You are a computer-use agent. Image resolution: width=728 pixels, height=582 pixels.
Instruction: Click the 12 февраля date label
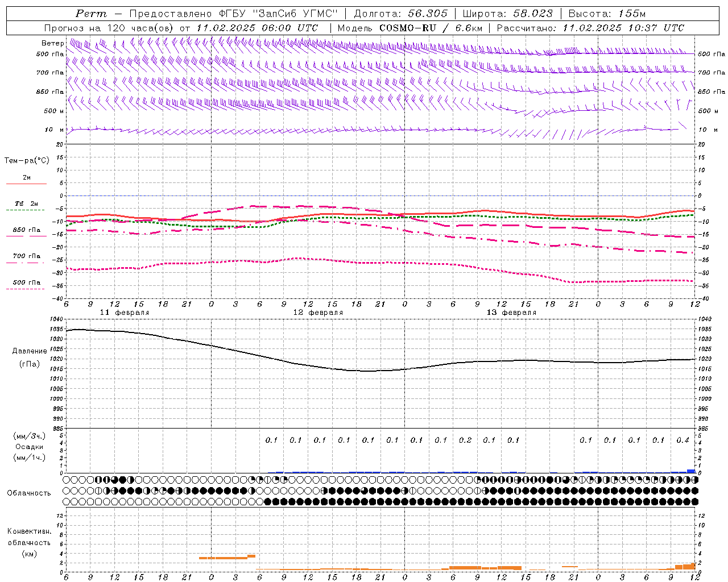pos(318,313)
